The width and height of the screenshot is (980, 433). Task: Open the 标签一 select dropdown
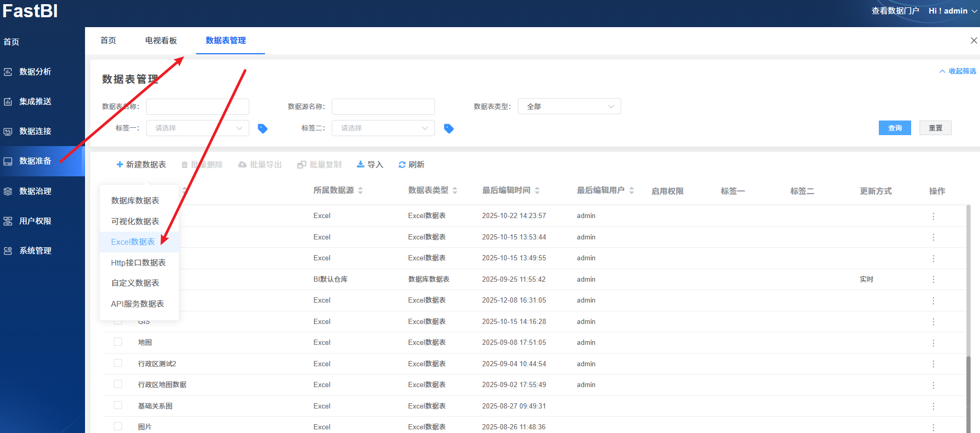coord(197,128)
